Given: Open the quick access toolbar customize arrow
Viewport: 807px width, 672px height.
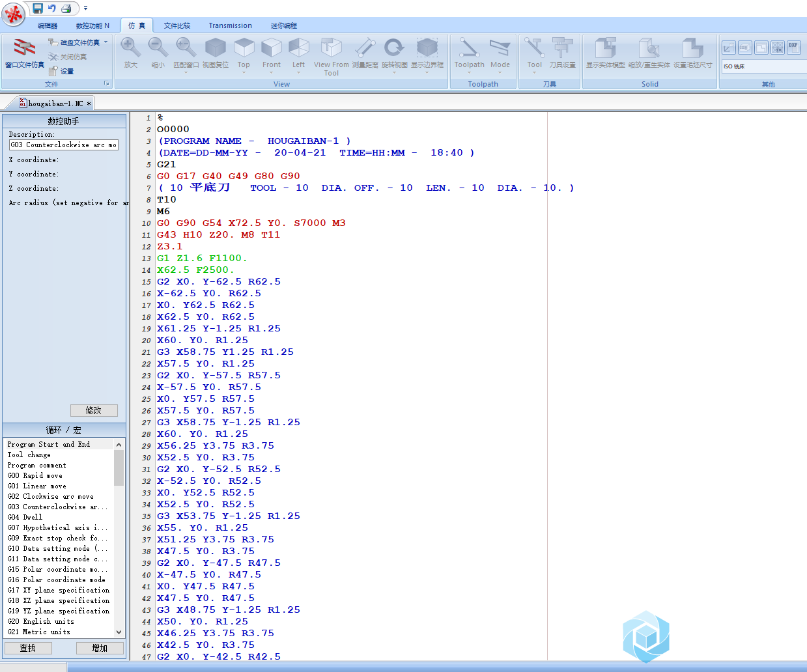Looking at the screenshot, I should [85, 8].
